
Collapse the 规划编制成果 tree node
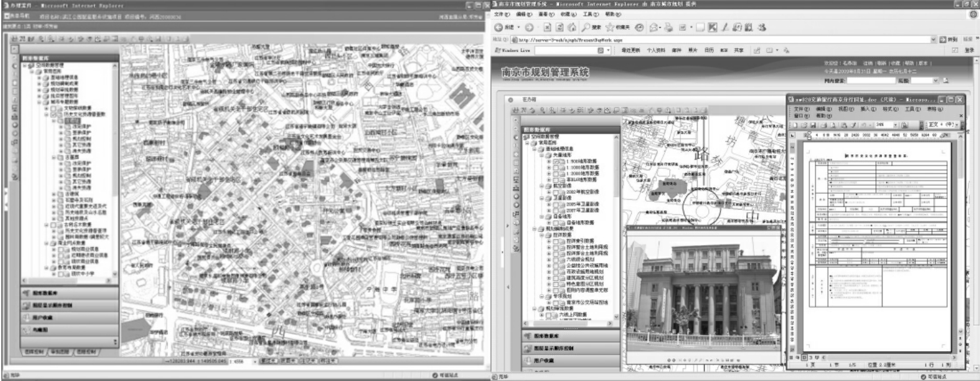click(x=534, y=228)
